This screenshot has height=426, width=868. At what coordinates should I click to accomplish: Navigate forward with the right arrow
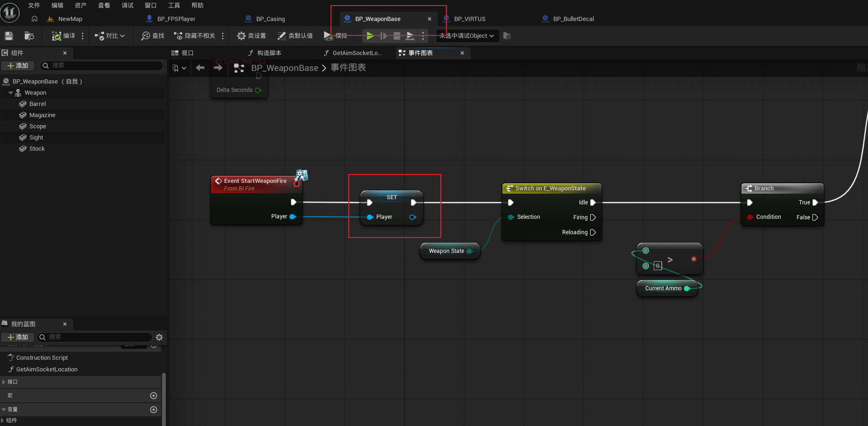[x=218, y=68]
